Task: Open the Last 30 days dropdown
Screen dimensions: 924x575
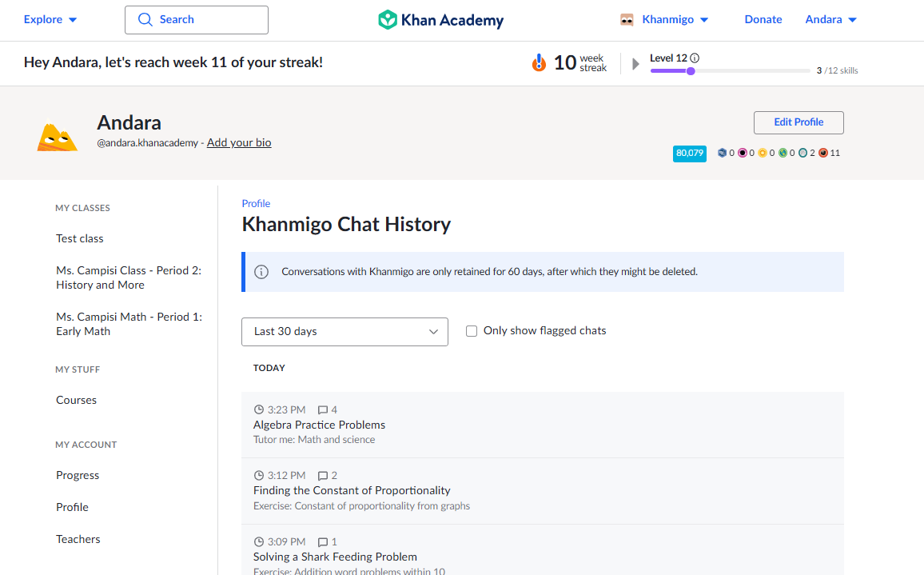Action: click(345, 331)
